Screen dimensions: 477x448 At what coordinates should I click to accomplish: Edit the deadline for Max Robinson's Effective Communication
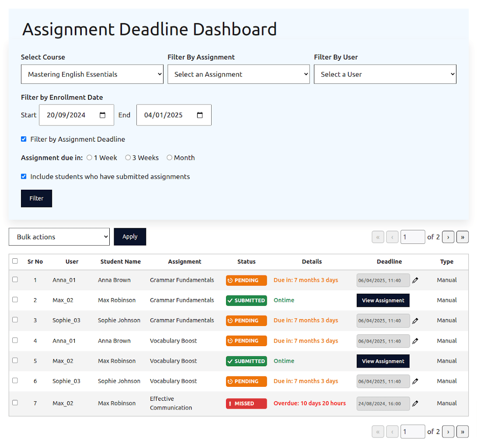(415, 403)
